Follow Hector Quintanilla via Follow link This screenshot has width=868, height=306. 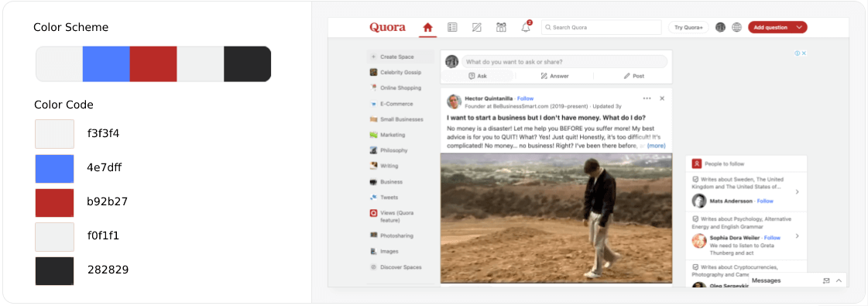pos(525,98)
